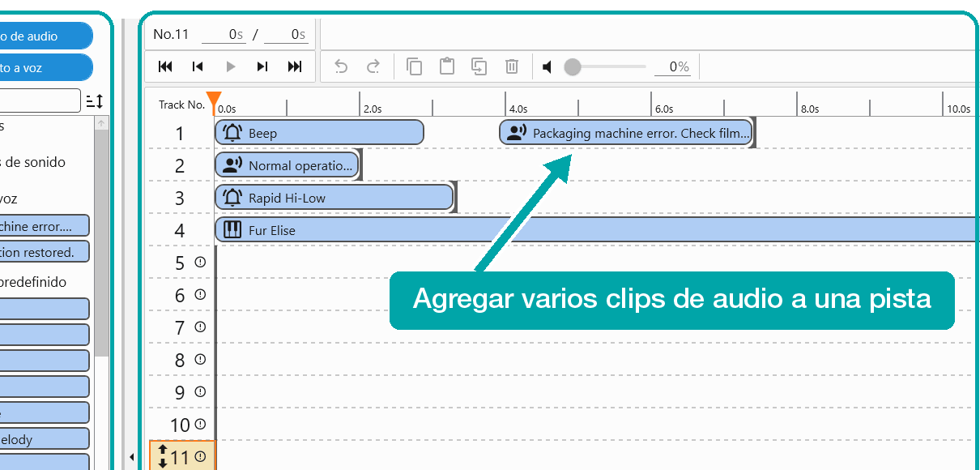This screenshot has width=980, height=470.
Task: Undo the last edit
Action: [341, 66]
